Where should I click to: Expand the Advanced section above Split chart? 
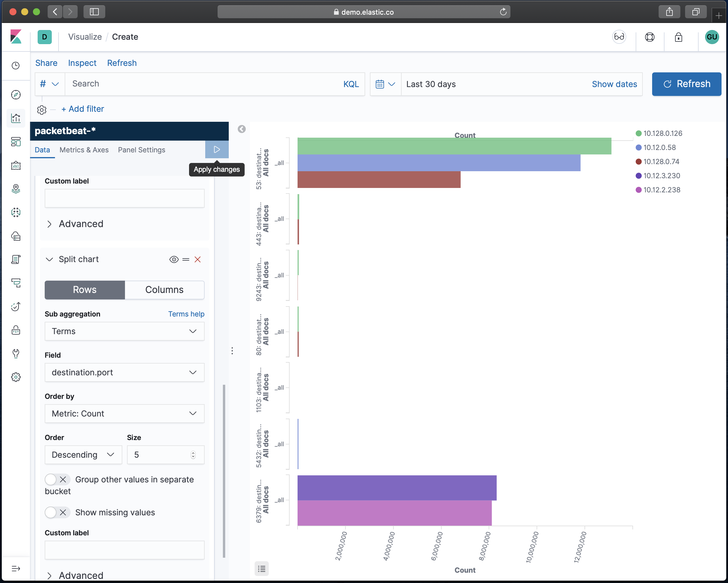(81, 224)
